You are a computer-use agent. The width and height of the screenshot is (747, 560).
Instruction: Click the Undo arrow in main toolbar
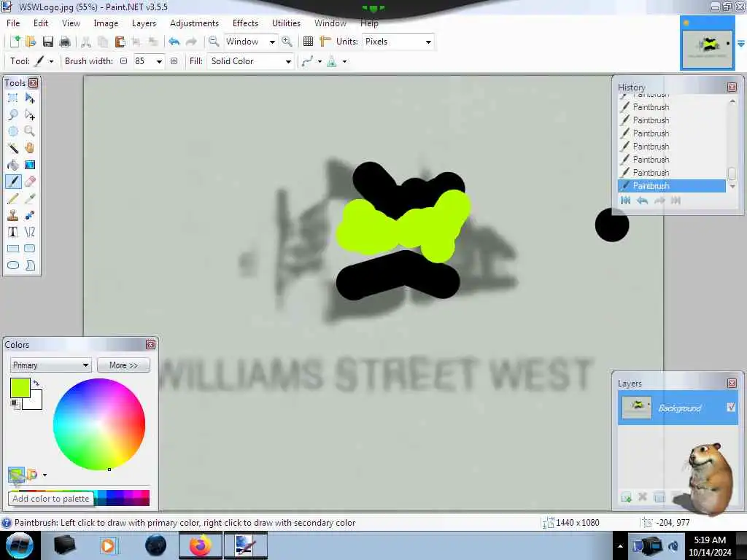tap(174, 42)
